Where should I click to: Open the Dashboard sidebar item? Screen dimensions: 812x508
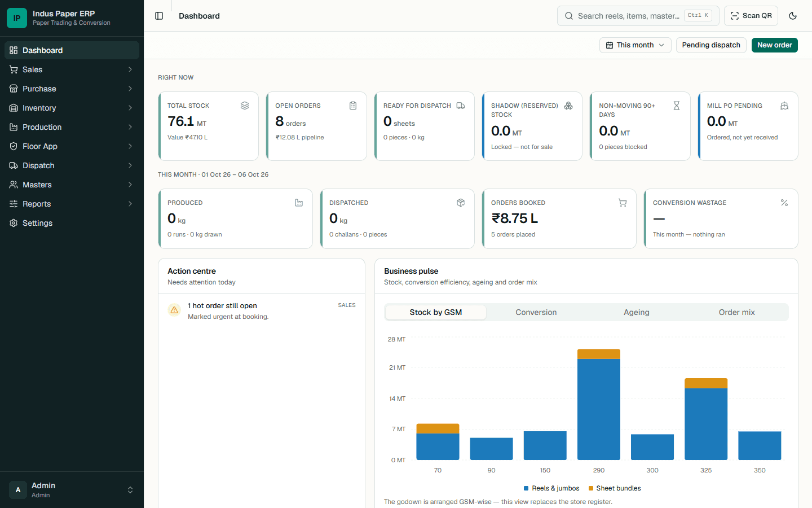[x=72, y=50]
